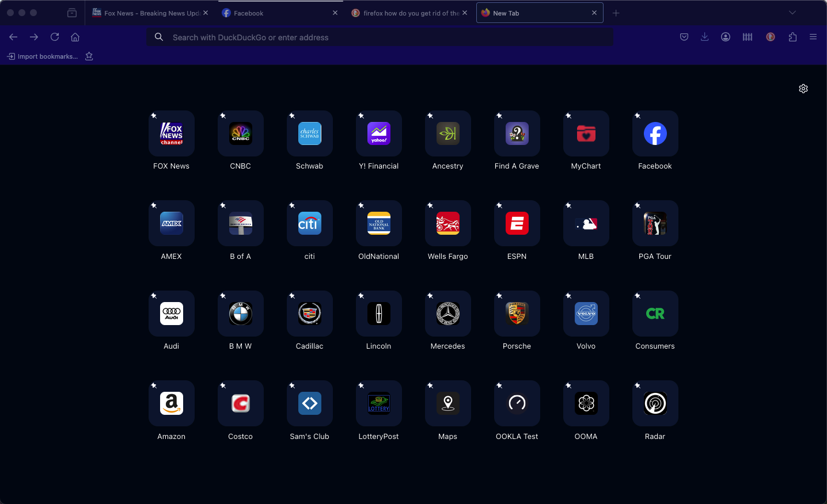Click the search or address field
Screen dimensions: 827x504
(x=380, y=37)
